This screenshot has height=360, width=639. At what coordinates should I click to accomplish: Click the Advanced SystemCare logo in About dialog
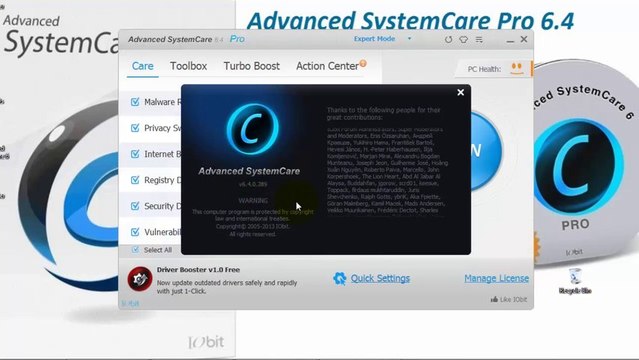pyautogui.click(x=253, y=129)
